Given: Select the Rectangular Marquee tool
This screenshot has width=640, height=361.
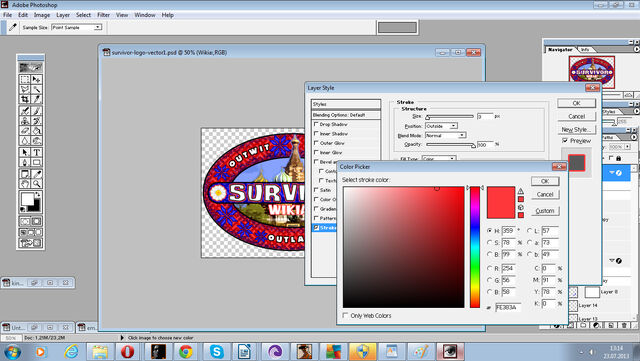Looking at the screenshot, I should [25, 79].
